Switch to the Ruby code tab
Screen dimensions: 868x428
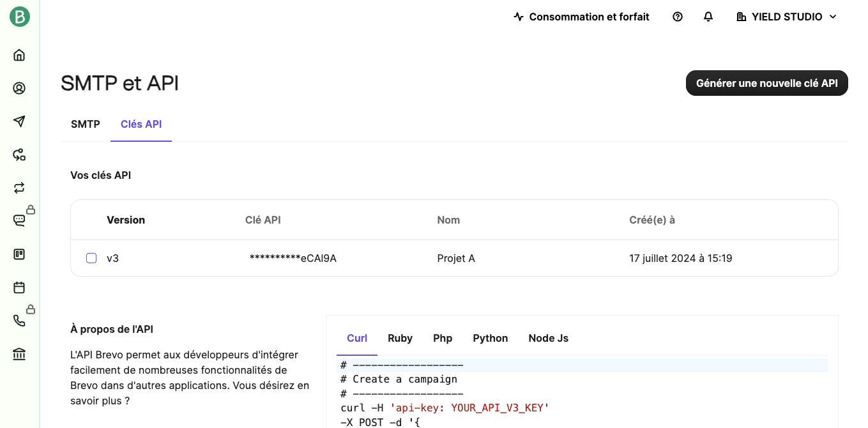[x=400, y=338]
